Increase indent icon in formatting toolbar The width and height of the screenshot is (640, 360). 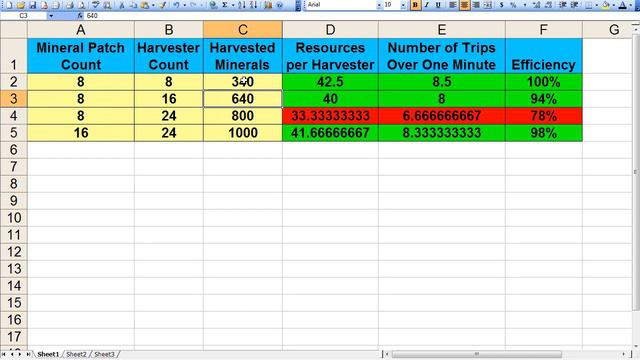[574, 5]
